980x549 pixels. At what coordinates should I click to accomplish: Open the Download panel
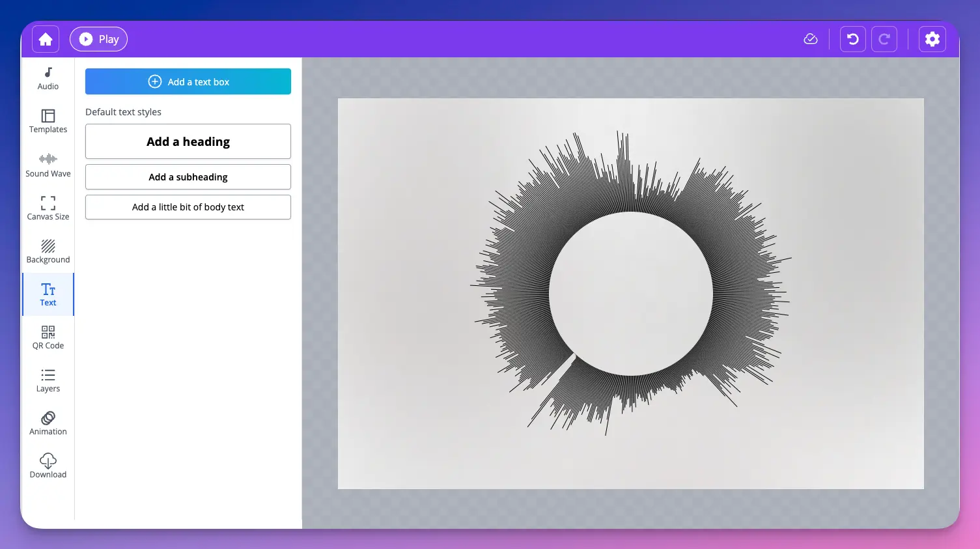click(x=48, y=466)
